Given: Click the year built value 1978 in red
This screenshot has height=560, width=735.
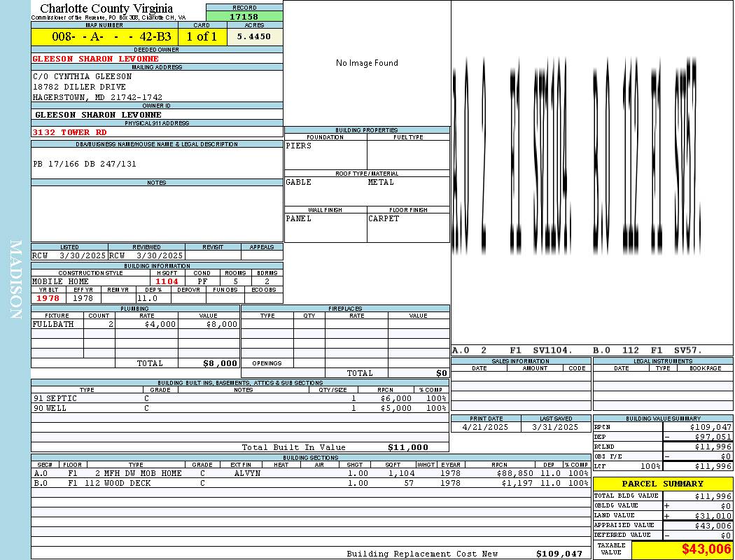Looking at the screenshot, I should coord(48,298).
